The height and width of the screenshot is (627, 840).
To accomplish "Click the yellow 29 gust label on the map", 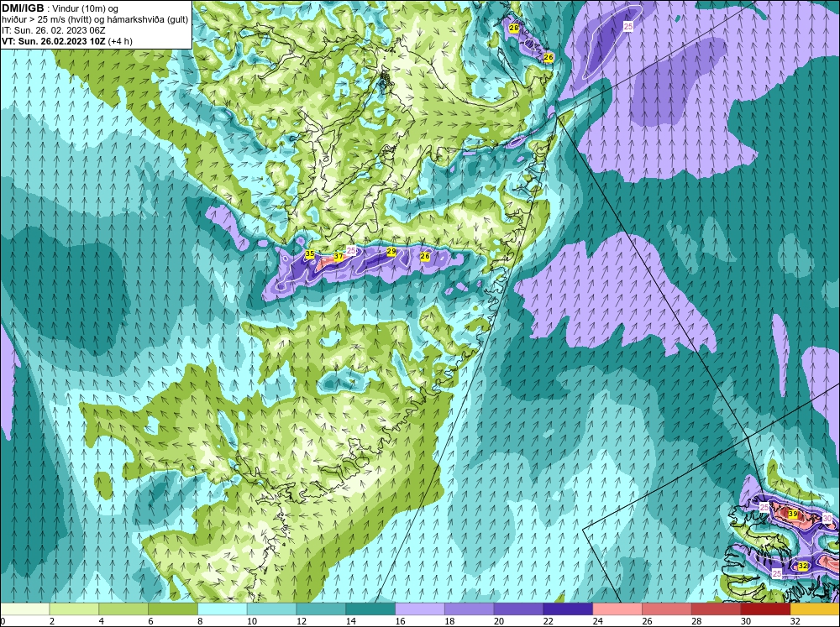I will [x=391, y=251].
